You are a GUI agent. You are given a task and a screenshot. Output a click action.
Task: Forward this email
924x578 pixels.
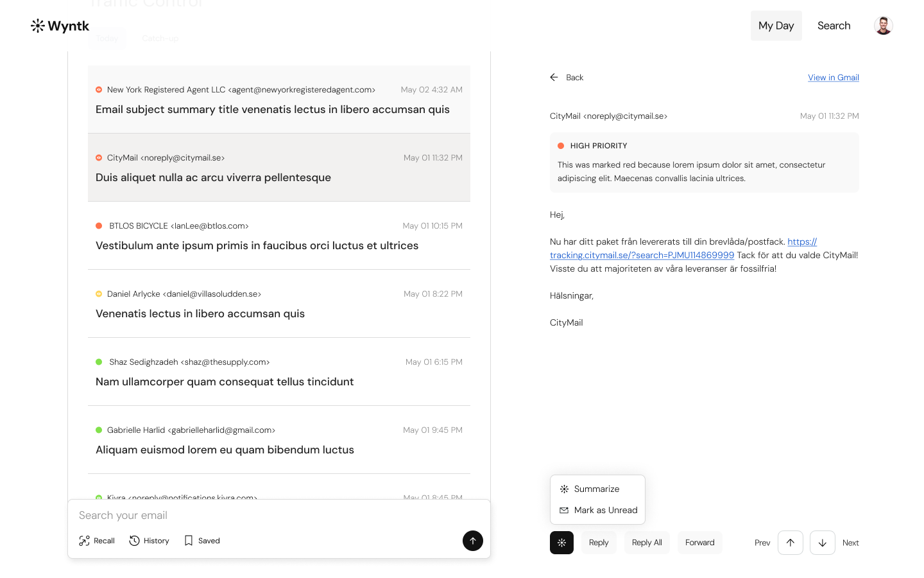[700, 543]
